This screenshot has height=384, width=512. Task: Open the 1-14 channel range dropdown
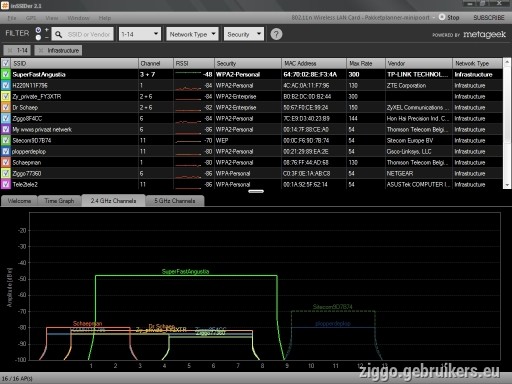[140, 34]
